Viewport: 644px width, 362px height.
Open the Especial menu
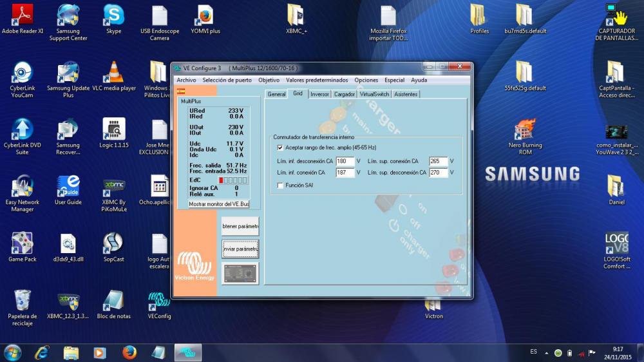(x=394, y=80)
